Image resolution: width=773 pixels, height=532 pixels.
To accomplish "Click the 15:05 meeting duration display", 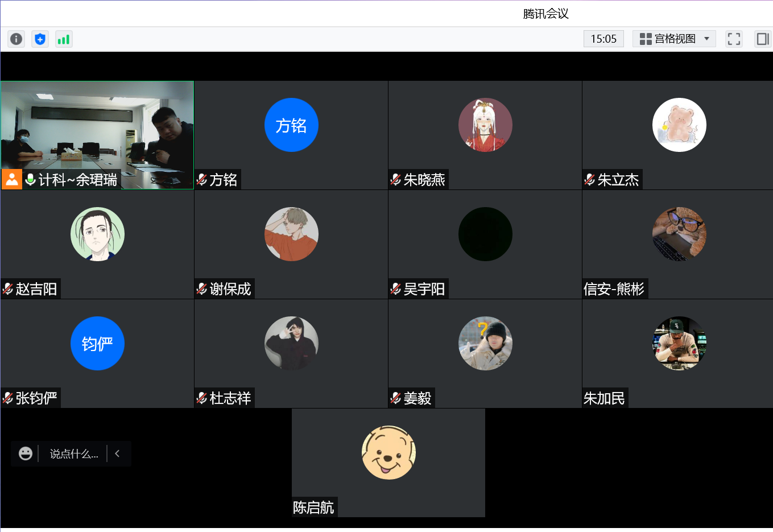I will [x=603, y=39].
